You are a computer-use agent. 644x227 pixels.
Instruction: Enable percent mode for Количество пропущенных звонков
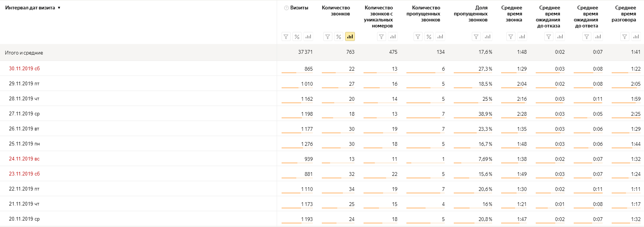[x=429, y=36]
